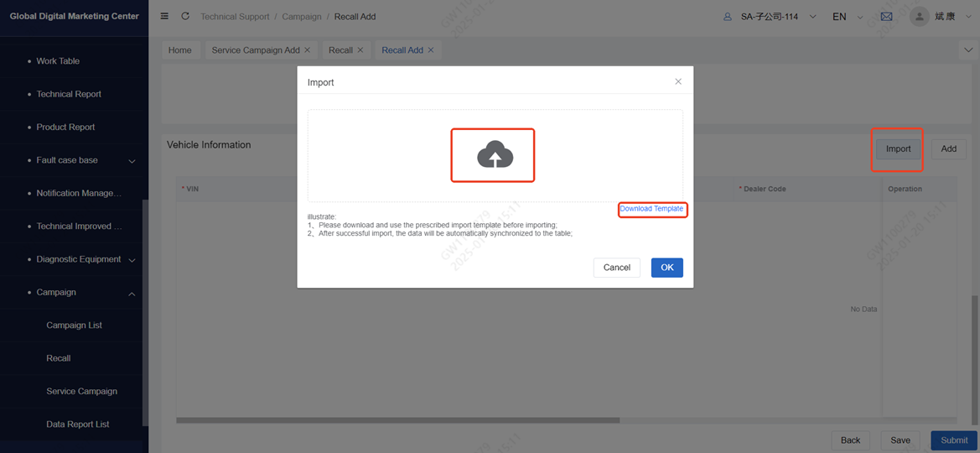
Task: Expand the Diagnostic Equipment menu
Action: pos(132,260)
